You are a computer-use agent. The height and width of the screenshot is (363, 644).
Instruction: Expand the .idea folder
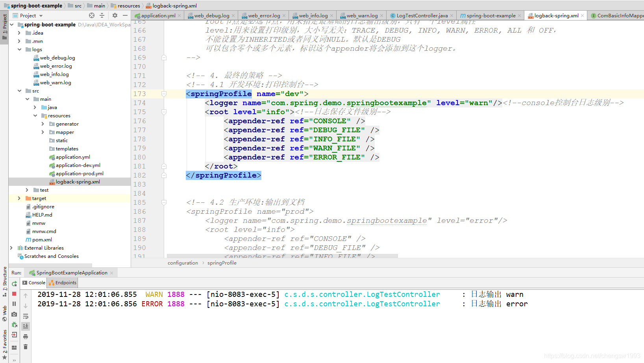[19, 33]
